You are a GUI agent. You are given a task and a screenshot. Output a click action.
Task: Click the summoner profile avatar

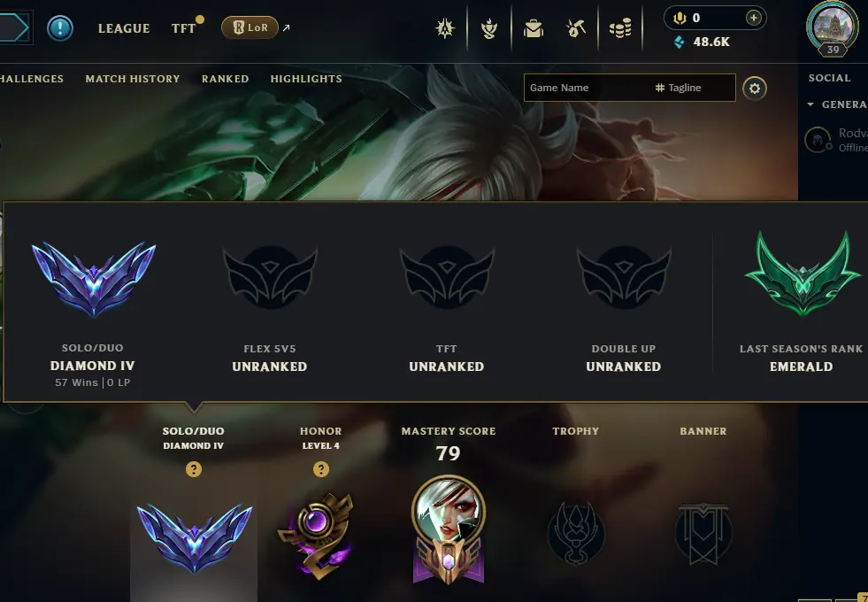tap(832, 27)
